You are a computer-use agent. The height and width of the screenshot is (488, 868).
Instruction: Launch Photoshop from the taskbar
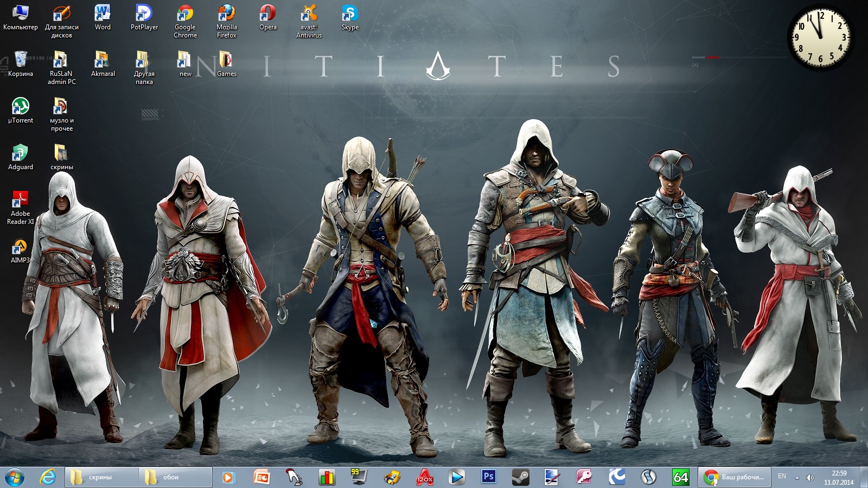click(488, 477)
